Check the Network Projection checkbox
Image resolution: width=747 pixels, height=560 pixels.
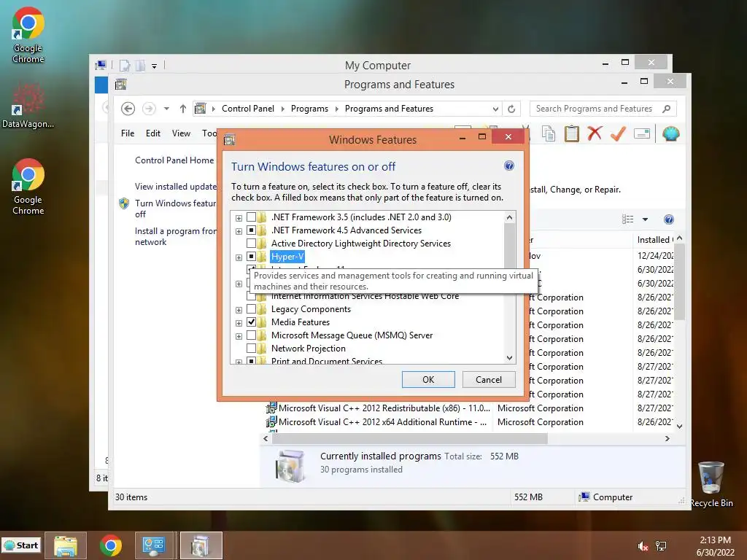click(x=251, y=349)
